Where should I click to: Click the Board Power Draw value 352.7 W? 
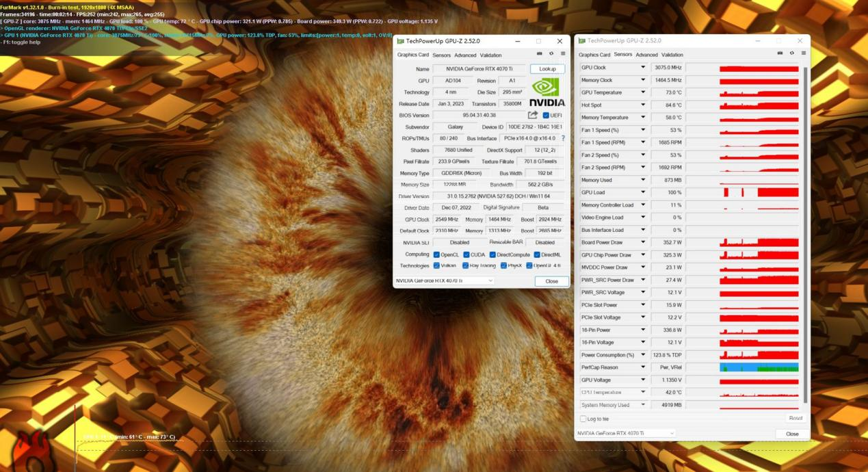[x=667, y=242]
